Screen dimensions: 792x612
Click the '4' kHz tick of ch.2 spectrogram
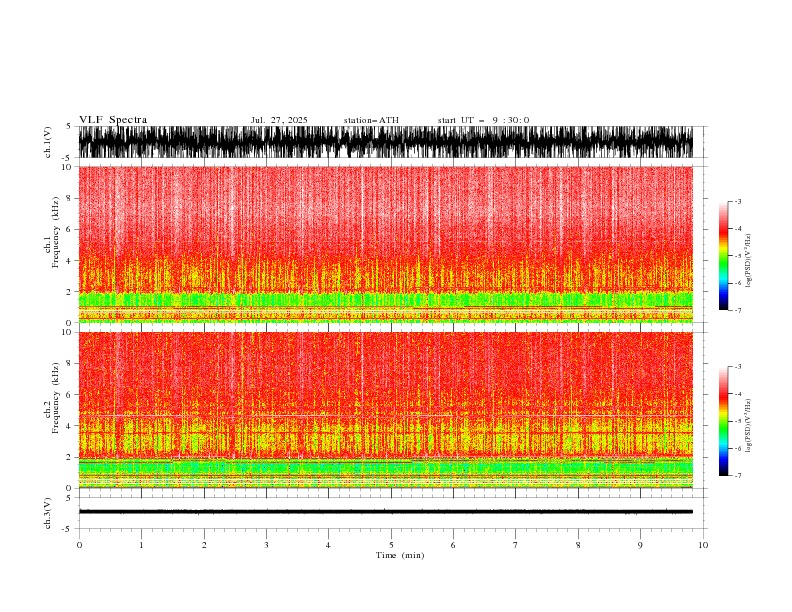[70, 426]
